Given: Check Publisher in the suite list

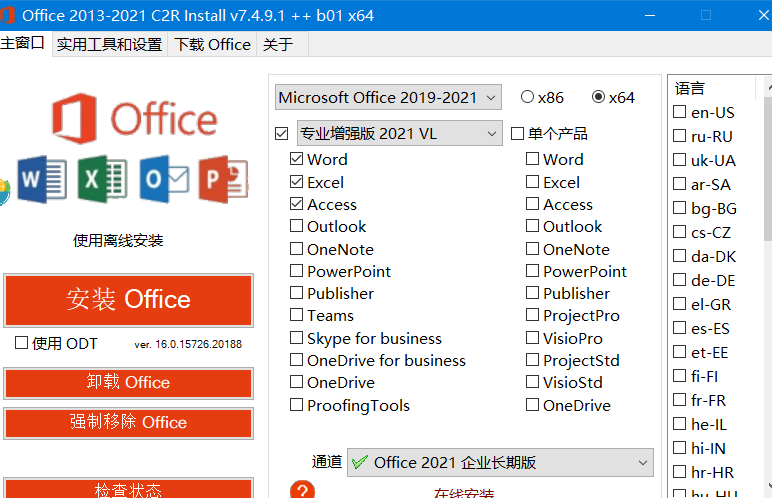Looking at the screenshot, I should point(296,293).
